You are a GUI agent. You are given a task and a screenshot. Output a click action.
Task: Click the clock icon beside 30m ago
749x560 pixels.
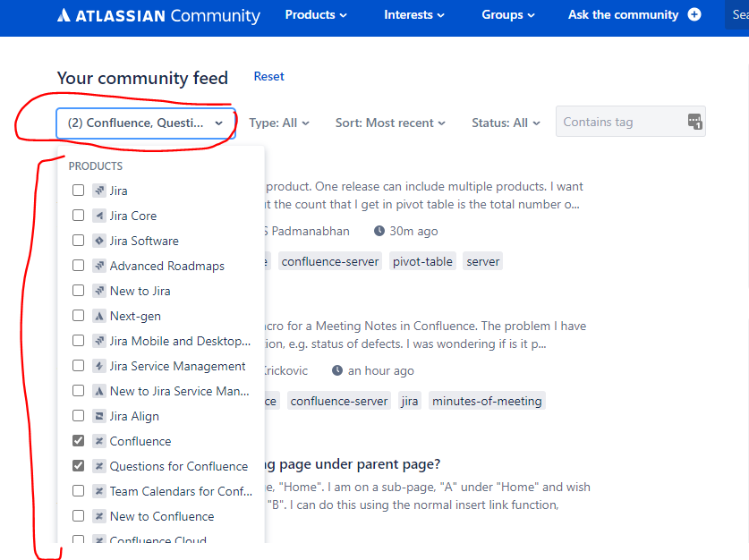click(379, 231)
